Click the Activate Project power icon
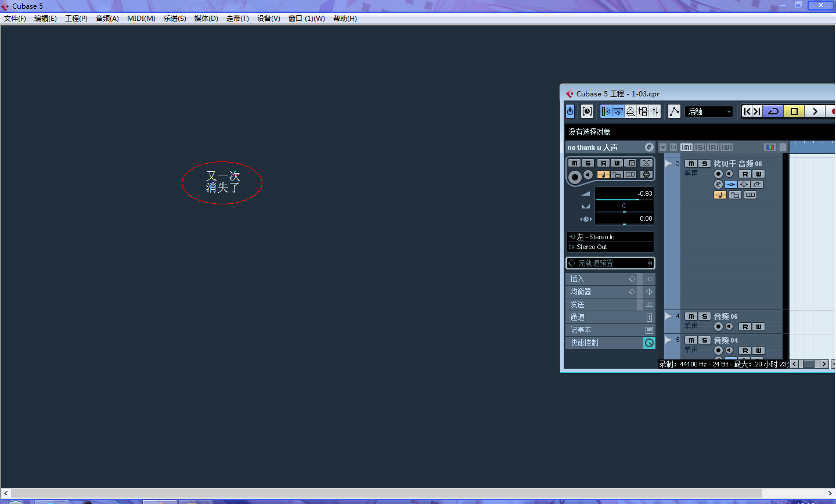Viewport: 836px width, 504px height. [x=570, y=111]
